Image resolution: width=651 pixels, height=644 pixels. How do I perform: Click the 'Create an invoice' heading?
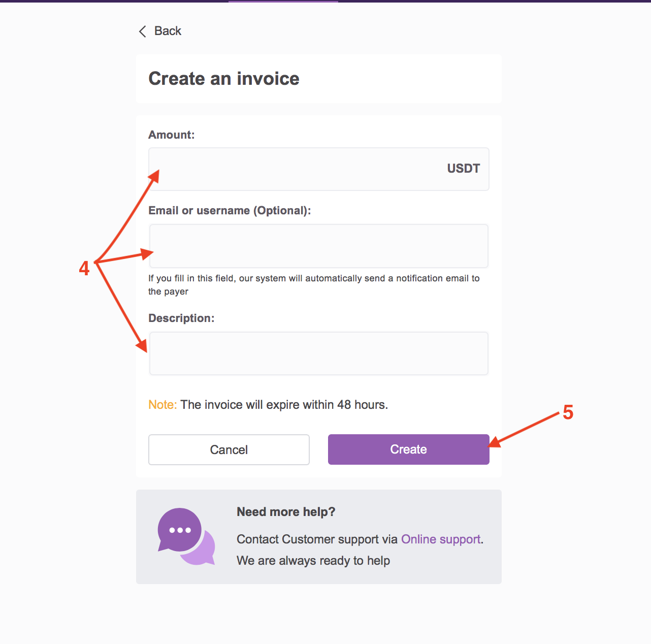click(x=224, y=79)
